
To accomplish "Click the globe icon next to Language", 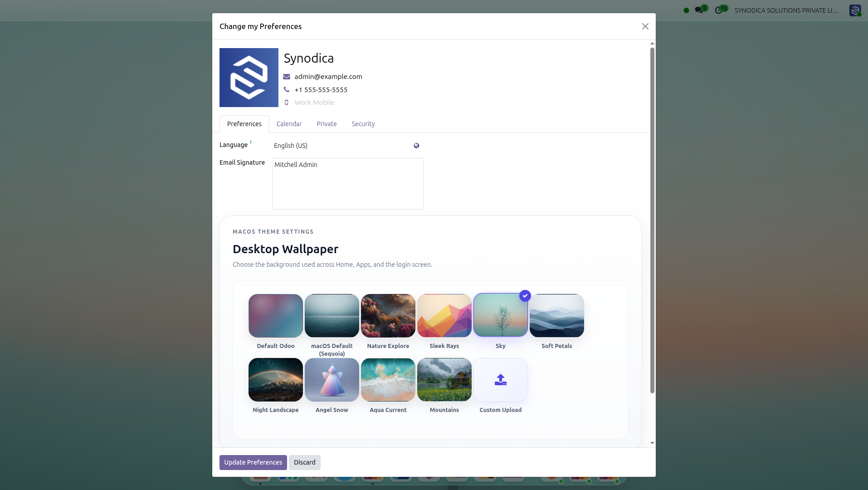I will 416,146.
